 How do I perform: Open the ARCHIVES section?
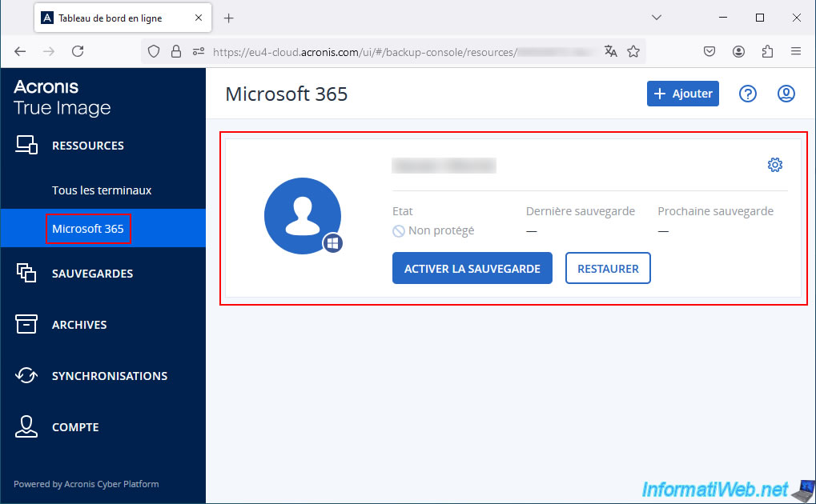(79, 325)
